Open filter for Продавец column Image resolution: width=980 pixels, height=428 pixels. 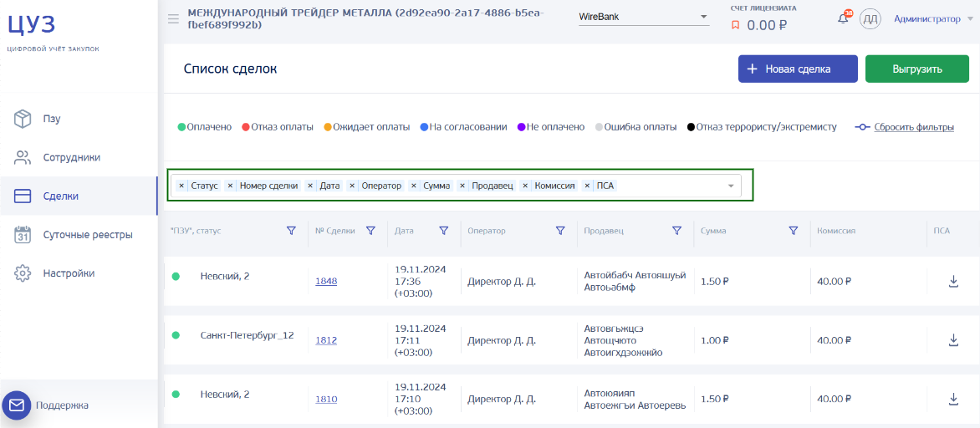(x=676, y=231)
